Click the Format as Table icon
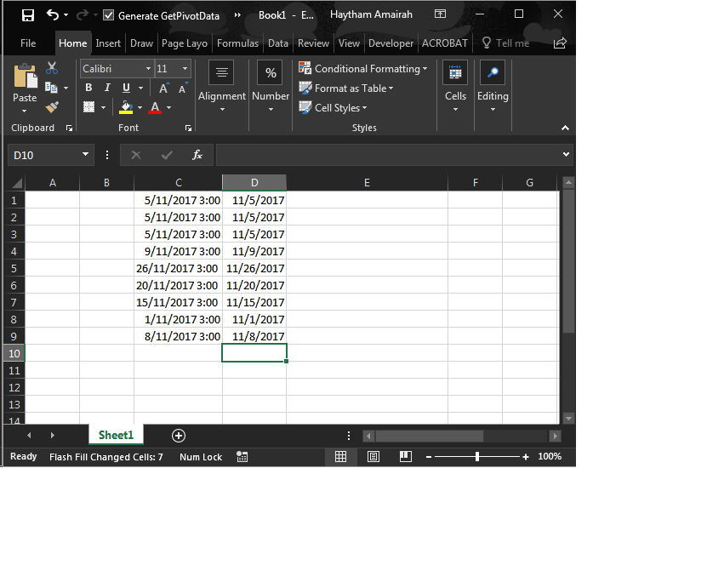 (x=305, y=88)
